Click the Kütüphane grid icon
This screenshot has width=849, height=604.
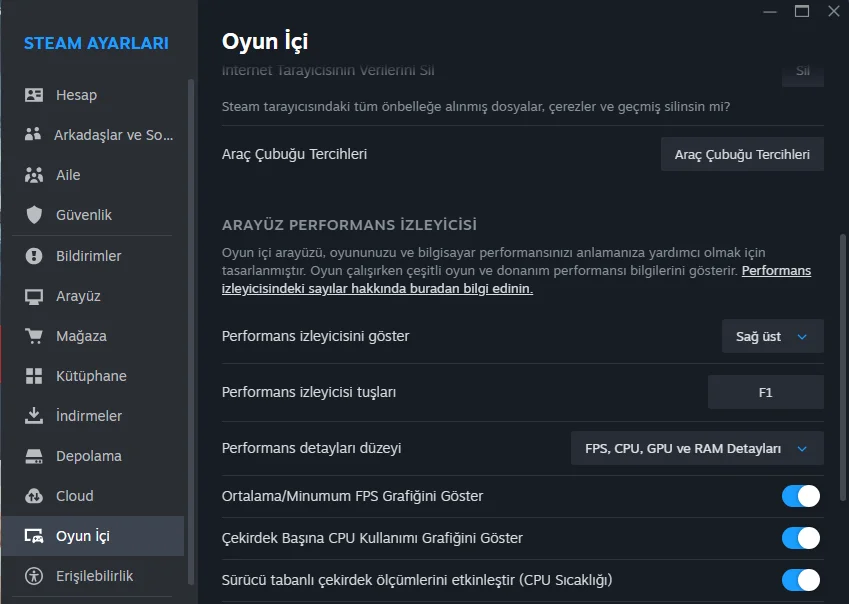34,376
